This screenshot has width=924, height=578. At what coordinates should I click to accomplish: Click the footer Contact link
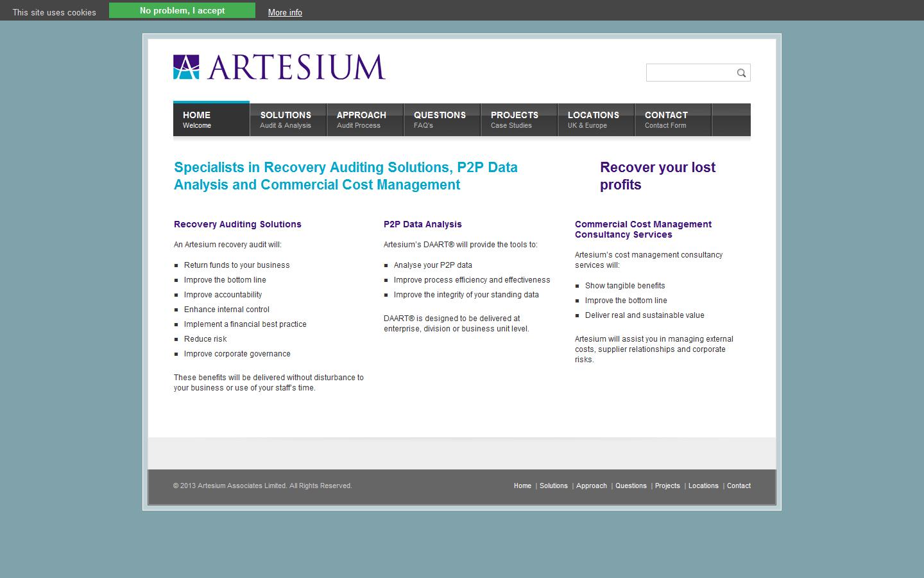tap(739, 486)
